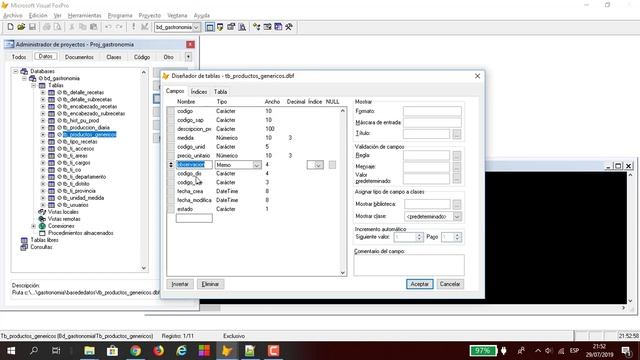Select the Clases tab in project manager
This screenshot has height=360, width=640.
(x=114, y=57)
